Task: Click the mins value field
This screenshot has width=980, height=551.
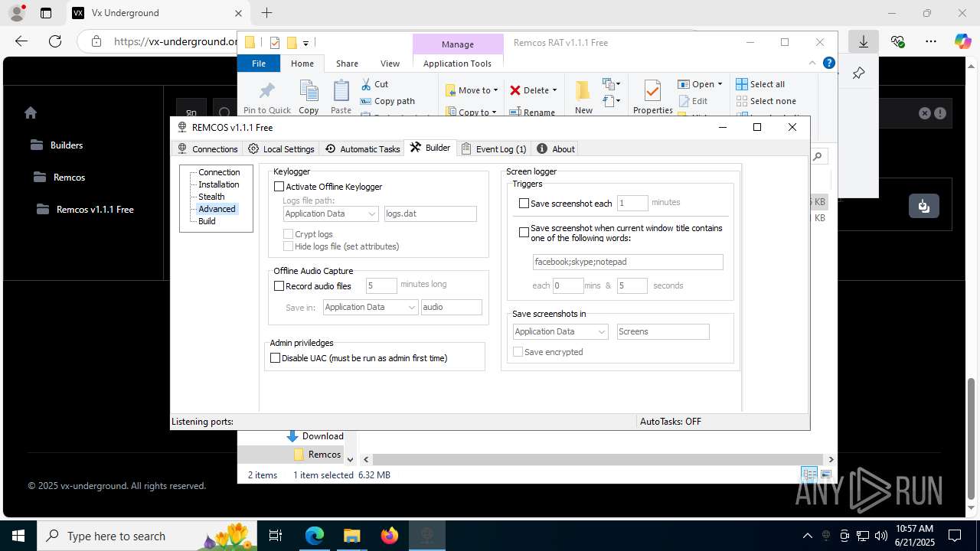Action: point(568,285)
